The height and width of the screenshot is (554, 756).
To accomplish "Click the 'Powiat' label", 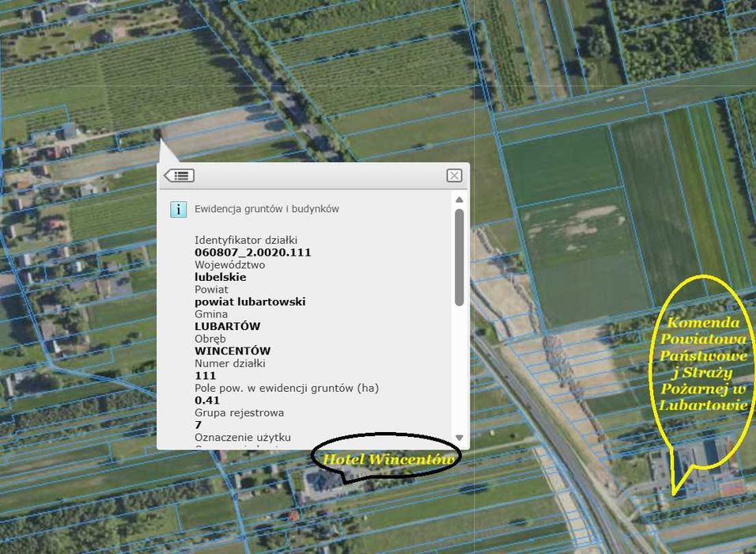I will 211,289.
